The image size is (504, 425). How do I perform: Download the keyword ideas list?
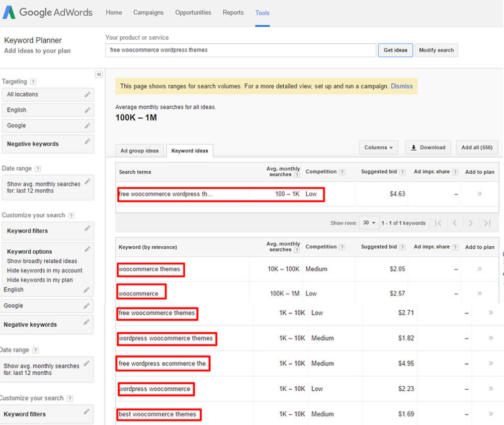[x=428, y=147]
